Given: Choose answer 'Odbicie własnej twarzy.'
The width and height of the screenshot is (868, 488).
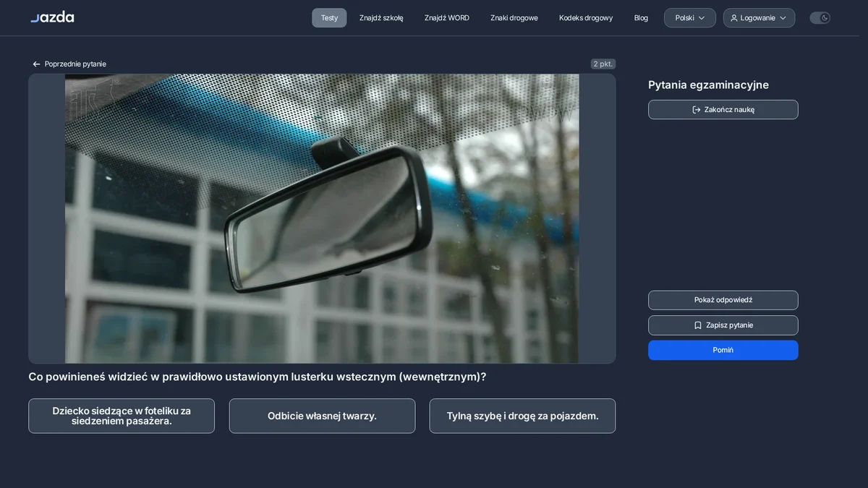Looking at the screenshot, I should [x=322, y=416].
